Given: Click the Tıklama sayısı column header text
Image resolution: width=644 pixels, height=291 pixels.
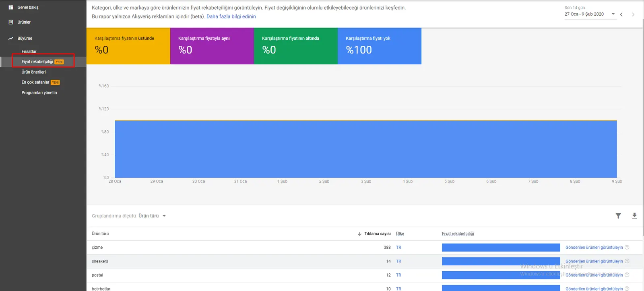Looking at the screenshot, I should click(x=378, y=234).
